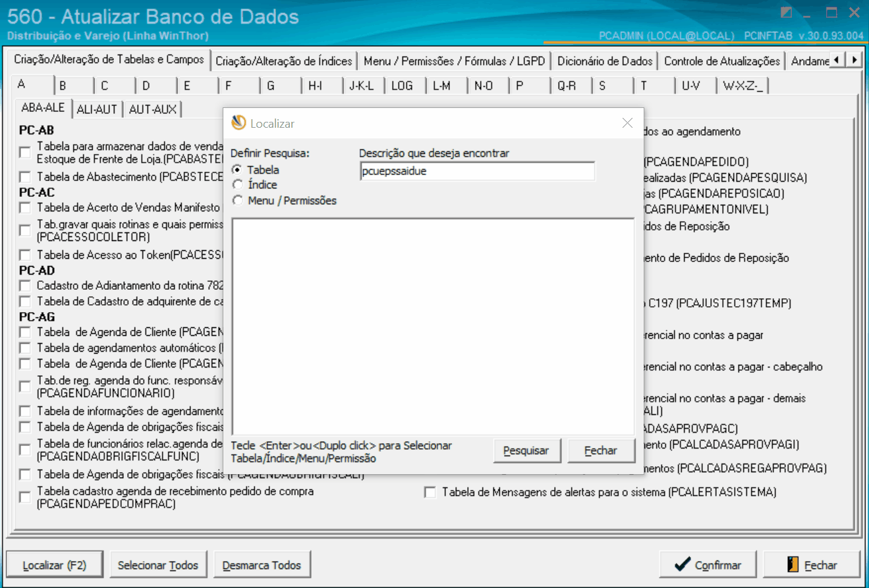
Task: Select the Tabela radio option
Action: point(238,170)
